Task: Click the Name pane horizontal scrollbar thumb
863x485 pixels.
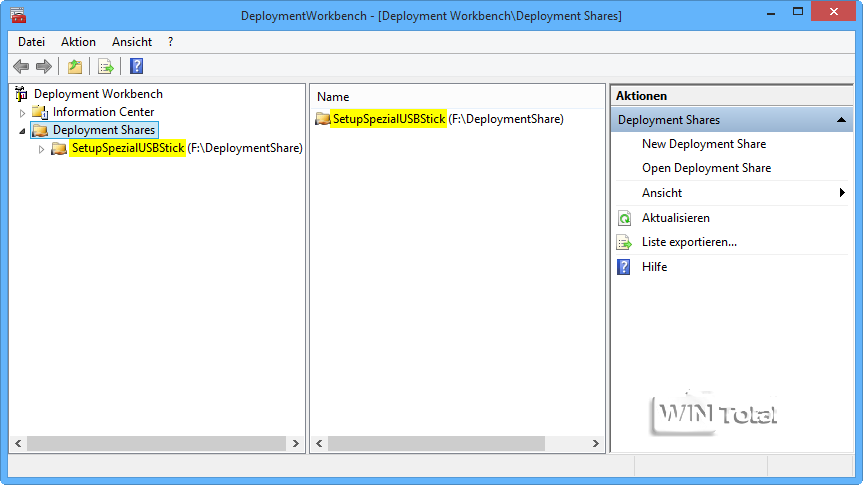Action: 436,443
